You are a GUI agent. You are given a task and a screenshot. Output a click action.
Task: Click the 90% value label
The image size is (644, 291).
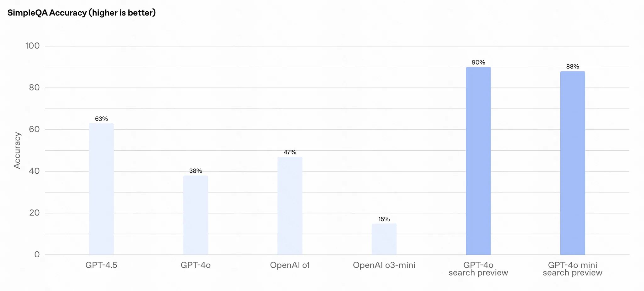point(478,62)
